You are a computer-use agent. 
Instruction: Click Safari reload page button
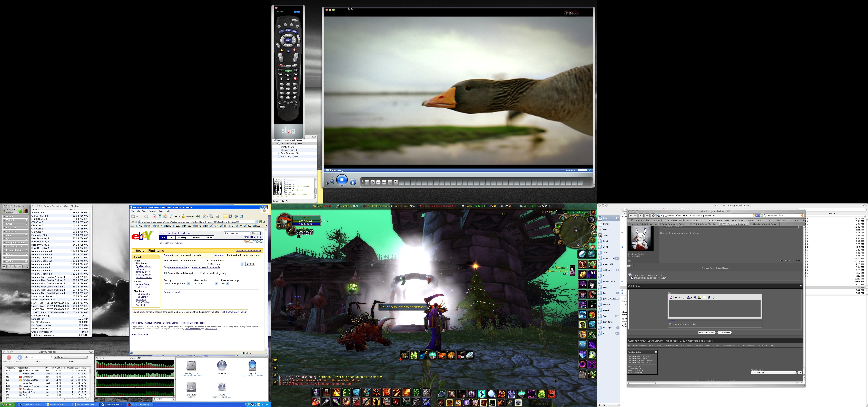[x=641, y=216]
